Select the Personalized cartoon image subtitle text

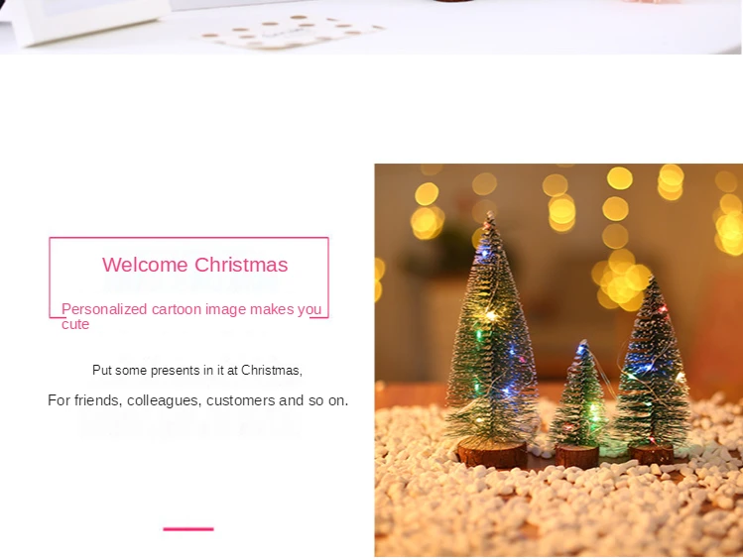[191, 316]
